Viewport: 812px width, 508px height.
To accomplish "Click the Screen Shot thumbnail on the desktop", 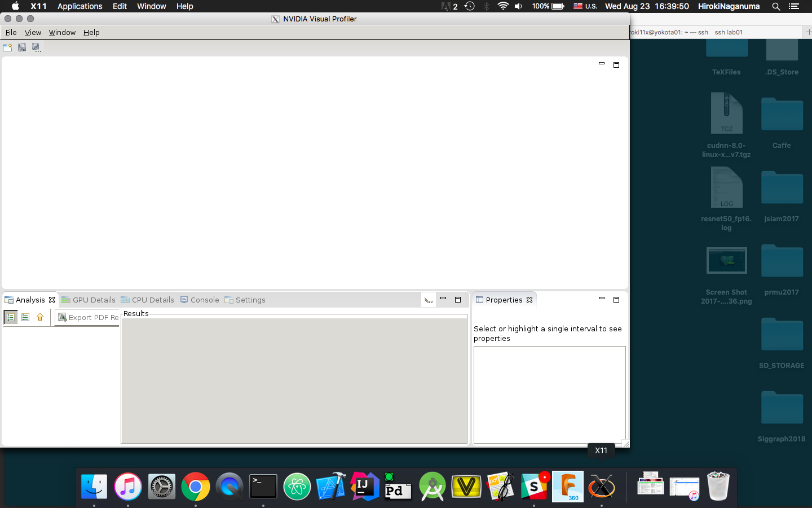I will [x=726, y=261].
